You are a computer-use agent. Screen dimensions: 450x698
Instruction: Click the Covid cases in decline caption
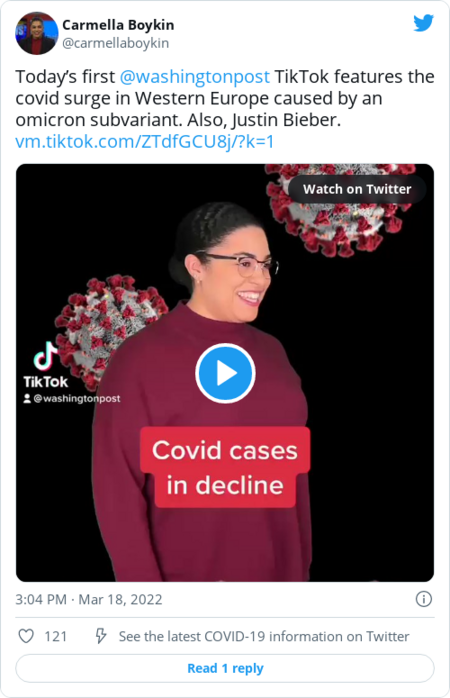click(x=225, y=467)
